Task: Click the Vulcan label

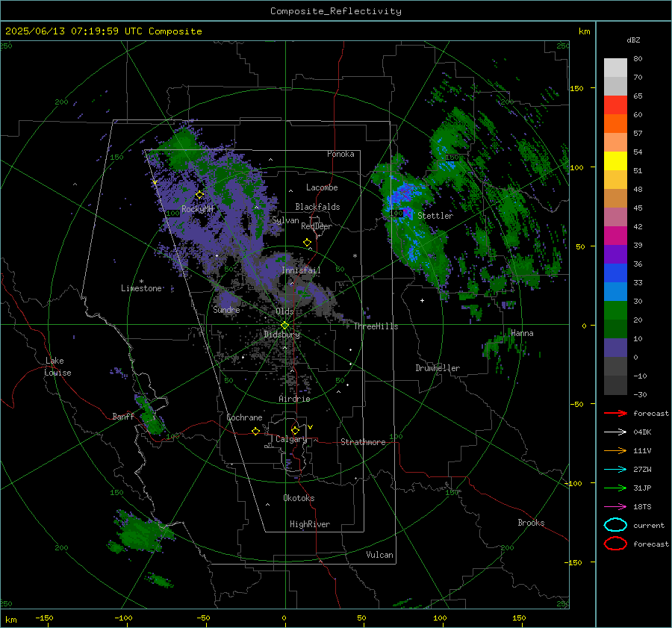Action: pos(379,555)
